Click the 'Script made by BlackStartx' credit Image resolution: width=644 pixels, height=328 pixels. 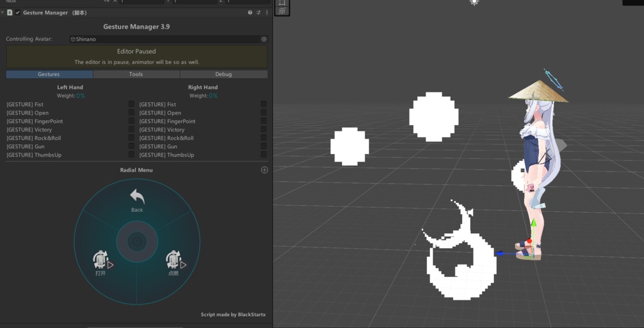pyautogui.click(x=233, y=314)
